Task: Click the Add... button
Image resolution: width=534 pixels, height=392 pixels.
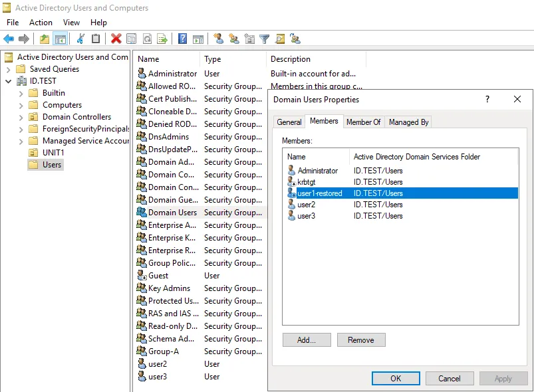Action: (306, 340)
